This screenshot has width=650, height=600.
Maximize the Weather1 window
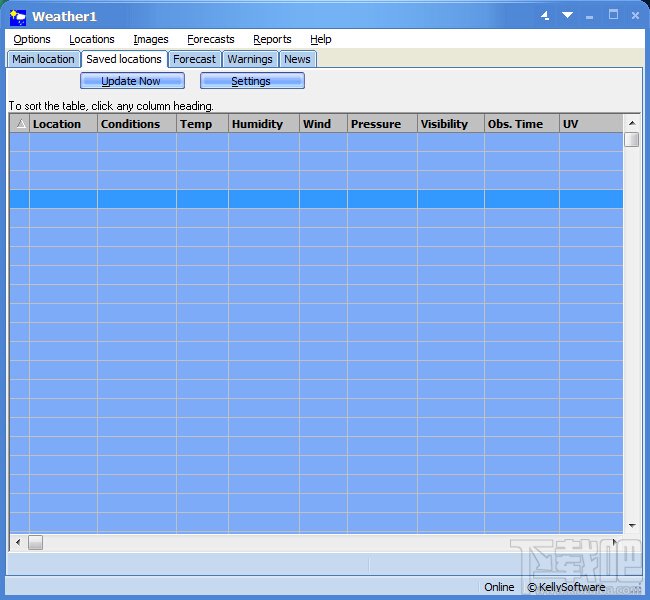[614, 15]
